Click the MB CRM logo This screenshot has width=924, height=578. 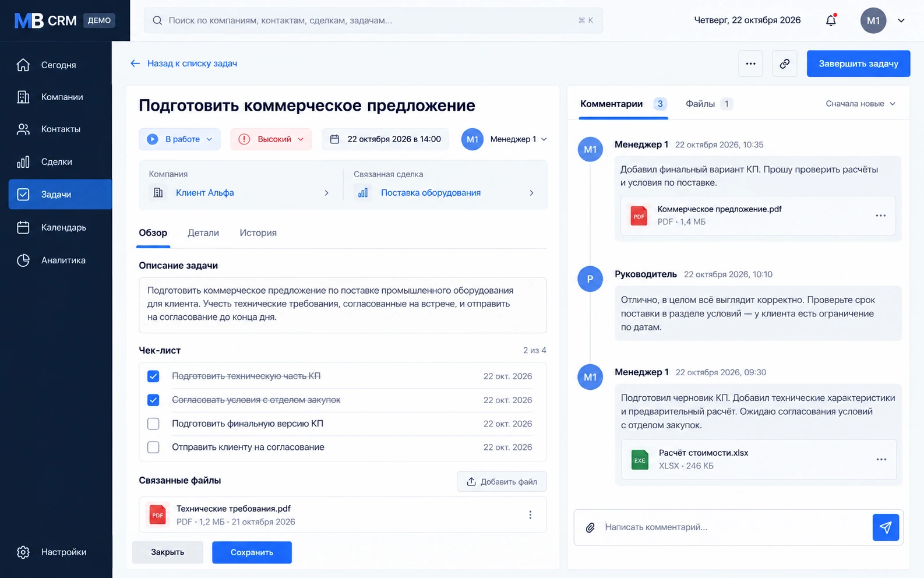click(x=45, y=20)
